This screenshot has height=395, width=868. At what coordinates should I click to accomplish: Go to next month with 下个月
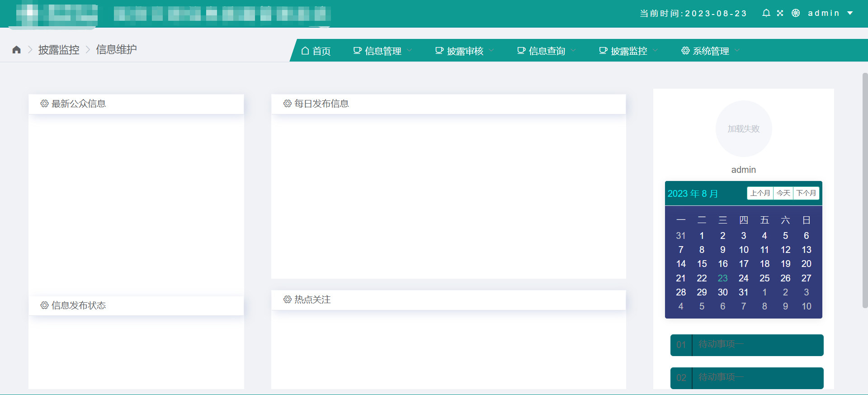[806, 193]
